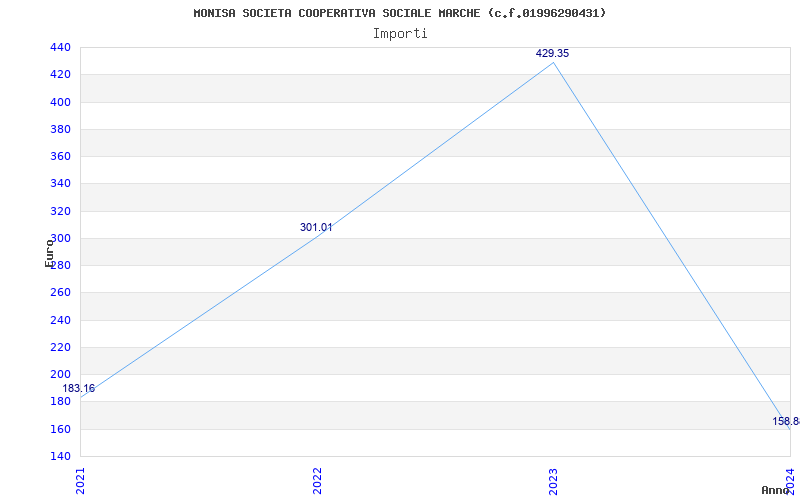
Task: Click the 360 y-axis tick label
Action: click(60, 156)
